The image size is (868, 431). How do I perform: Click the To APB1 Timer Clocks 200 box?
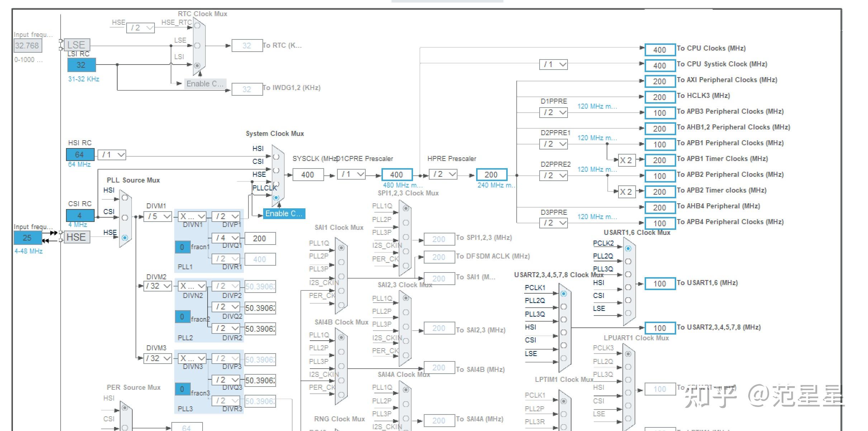660,160
